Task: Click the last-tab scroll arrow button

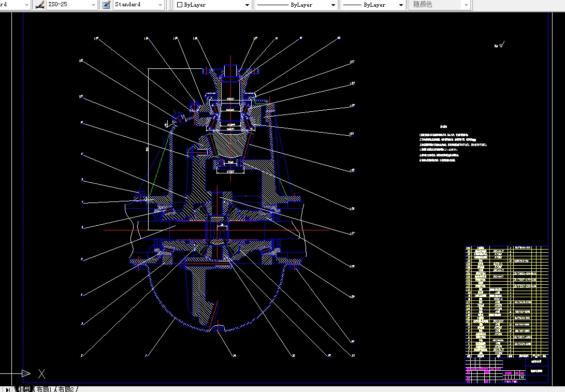Action: (x=8, y=389)
